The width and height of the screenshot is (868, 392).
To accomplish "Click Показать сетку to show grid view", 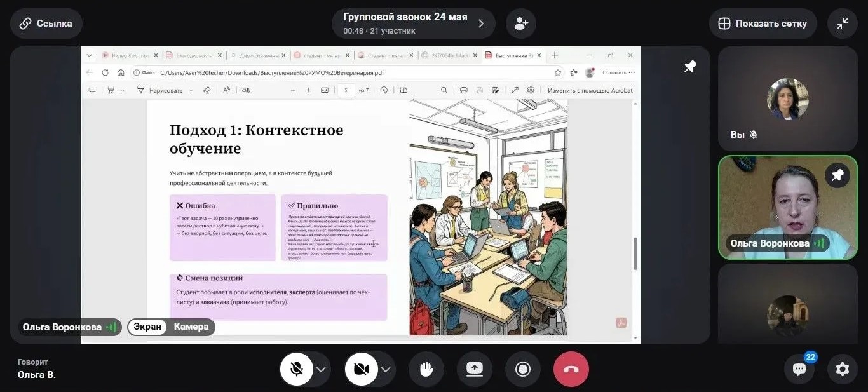I will pos(763,24).
